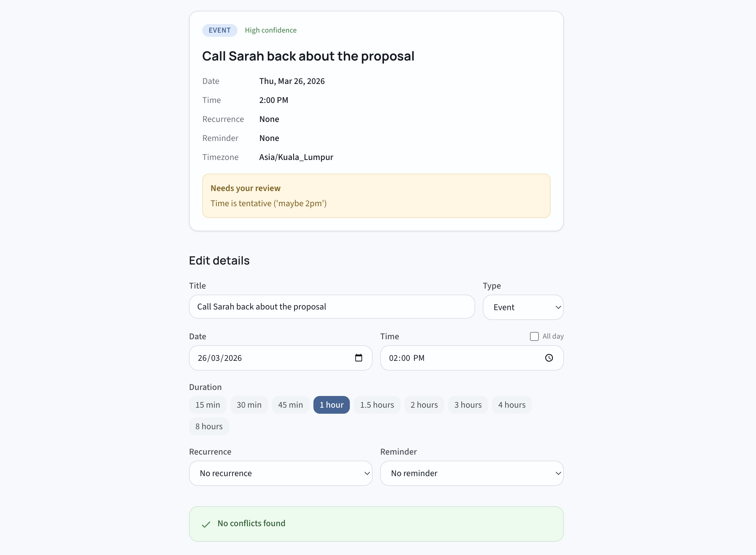Select the 4 hours duration
Image resolution: width=756 pixels, height=555 pixels.
pos(511,405)
